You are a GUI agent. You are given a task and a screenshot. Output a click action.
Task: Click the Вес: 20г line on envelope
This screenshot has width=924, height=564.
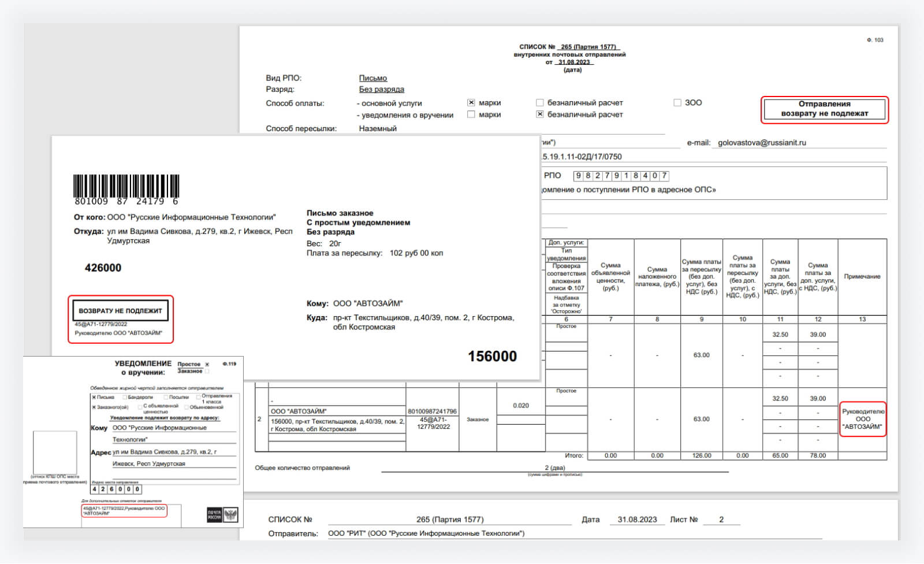(324, 244)
